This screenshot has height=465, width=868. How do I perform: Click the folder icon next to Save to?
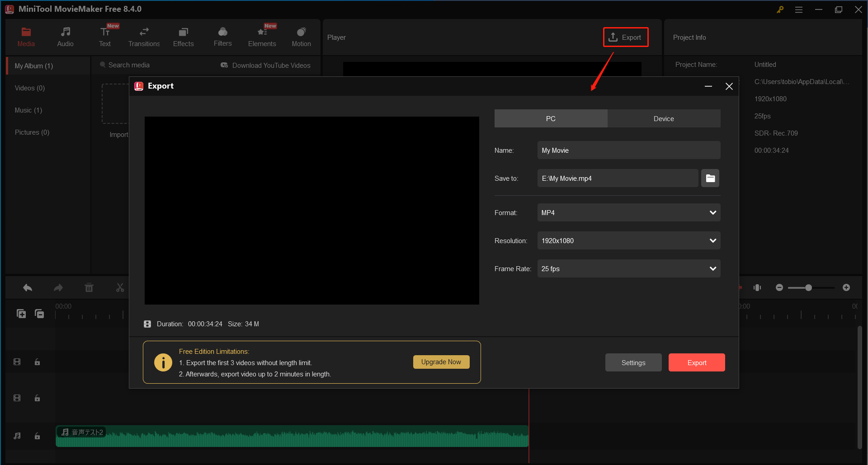click(x=710, y=178)
